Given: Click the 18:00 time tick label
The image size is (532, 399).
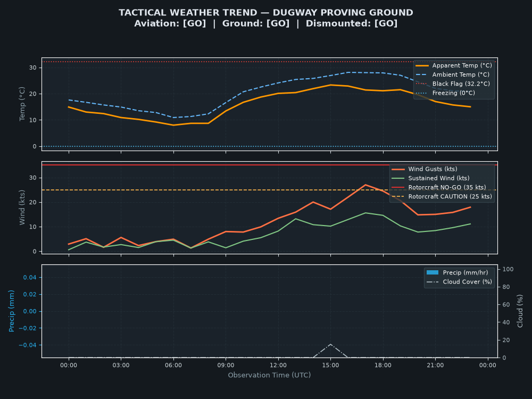Looking at the screenshot, I should pyautogui.click(x=383, y=365).
